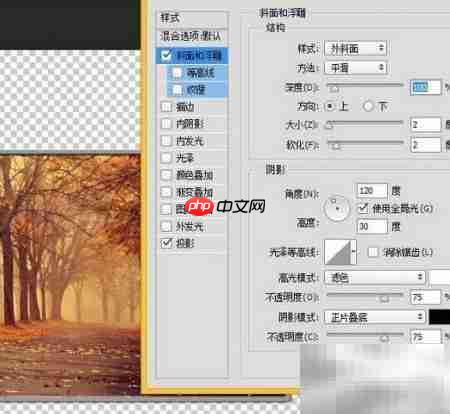Open the 高光模式 dropdown showing 滤色
The width and height of the screenshot is (450, 414).
[x=375, y=277]
